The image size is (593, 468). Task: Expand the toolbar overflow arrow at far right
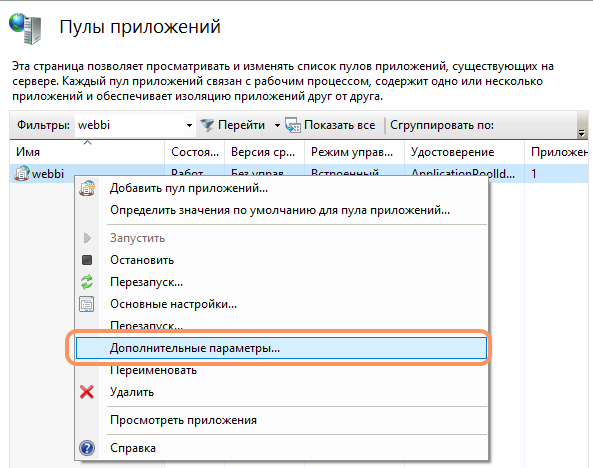(x=581, y=133)
